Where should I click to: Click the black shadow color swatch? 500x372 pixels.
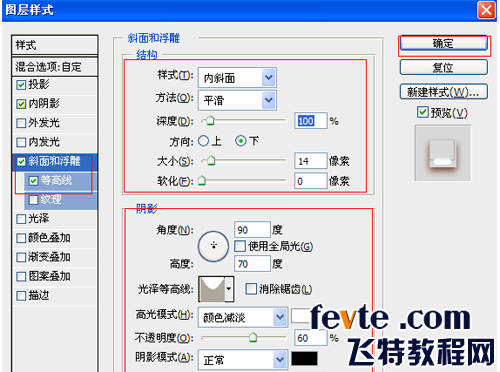(304, 359)
